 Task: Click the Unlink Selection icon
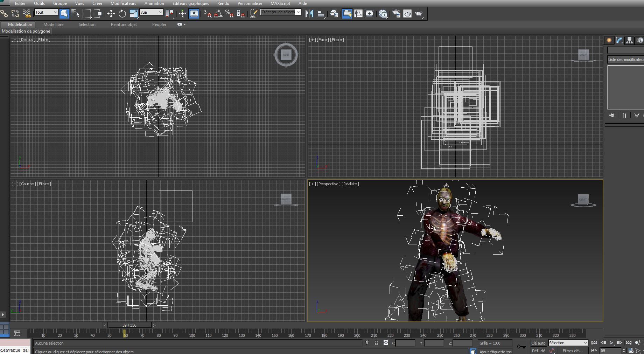pos(15,14)
